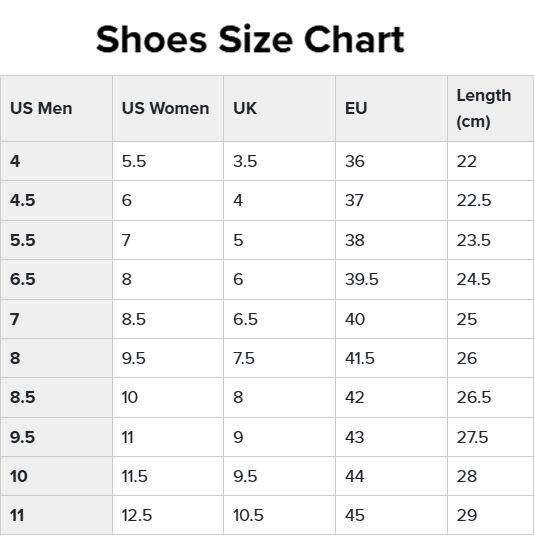Select the US Men 6.5 row header
Image resolution: width=534 pixels, height=535 pixels.
point(56,279)
